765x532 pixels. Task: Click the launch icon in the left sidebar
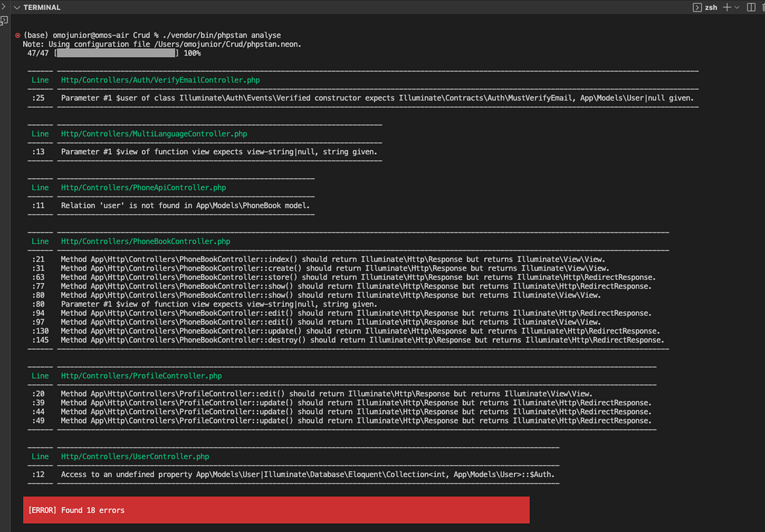[5, 21]
